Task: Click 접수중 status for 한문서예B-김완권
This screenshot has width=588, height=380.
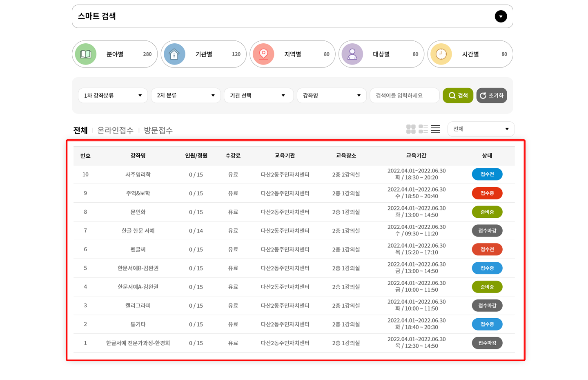Action: (487, 268)
